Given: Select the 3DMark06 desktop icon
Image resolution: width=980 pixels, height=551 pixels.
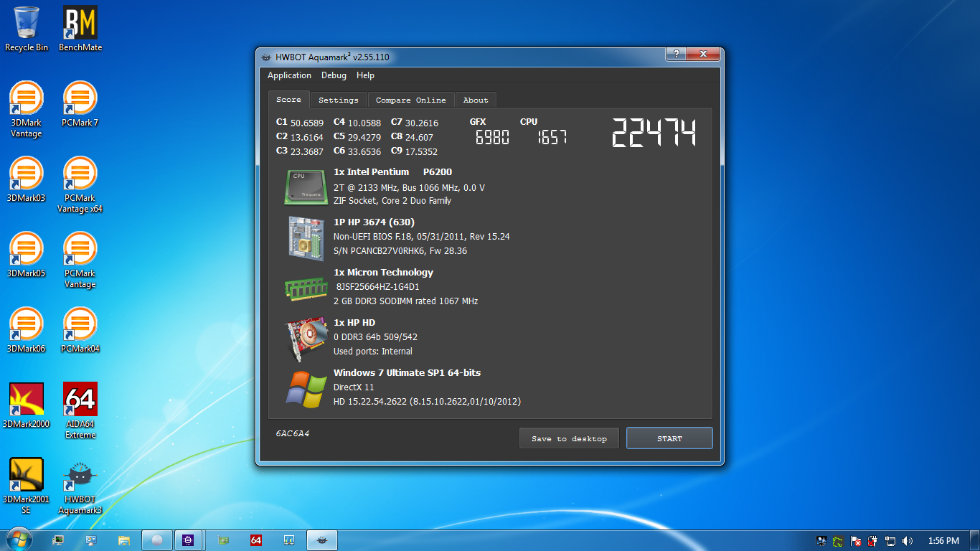Looking at the screenshot, I should (27, 330).
